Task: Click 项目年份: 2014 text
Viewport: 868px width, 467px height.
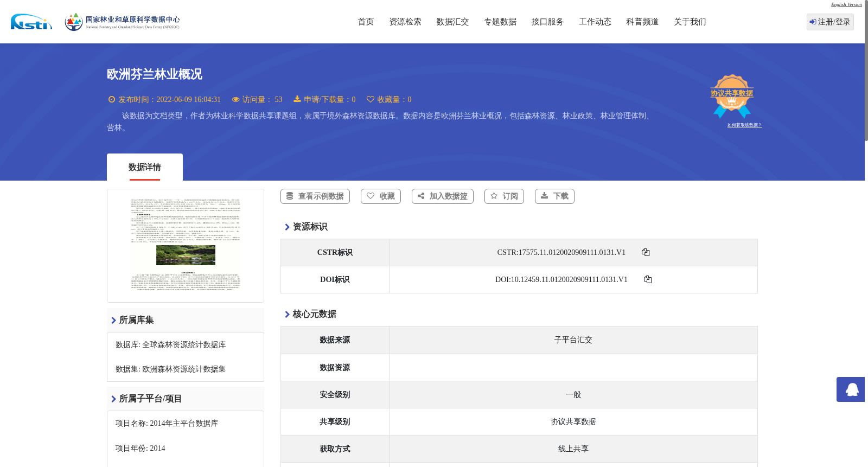Action: (141, 449)
